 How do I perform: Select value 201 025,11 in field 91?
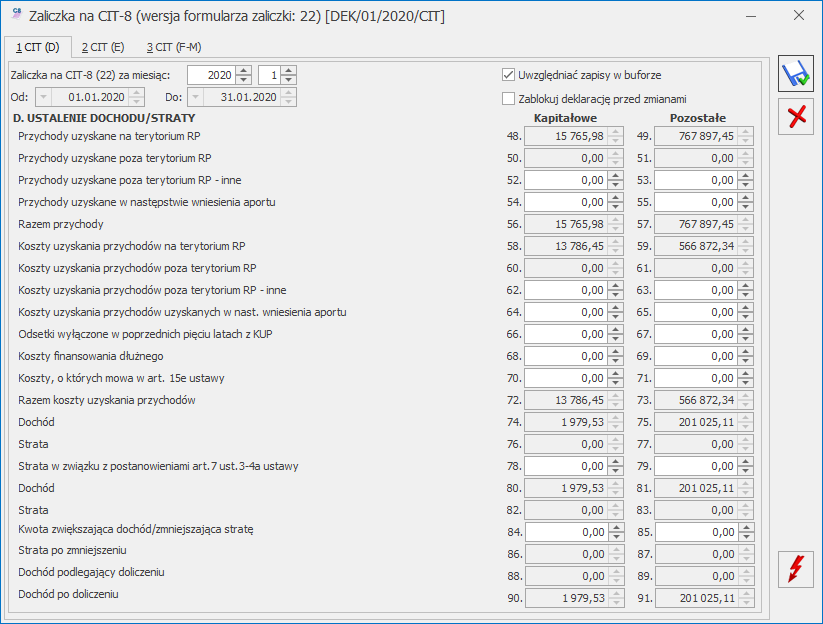707,598
